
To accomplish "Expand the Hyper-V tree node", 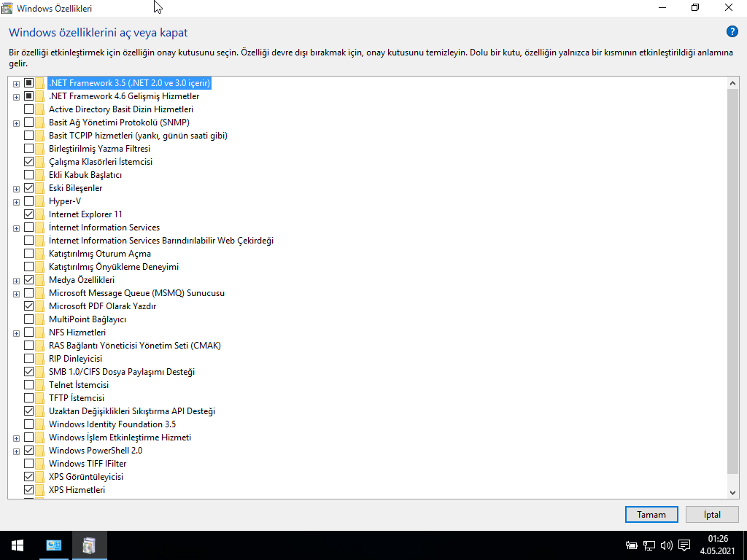I will point(16,202).
